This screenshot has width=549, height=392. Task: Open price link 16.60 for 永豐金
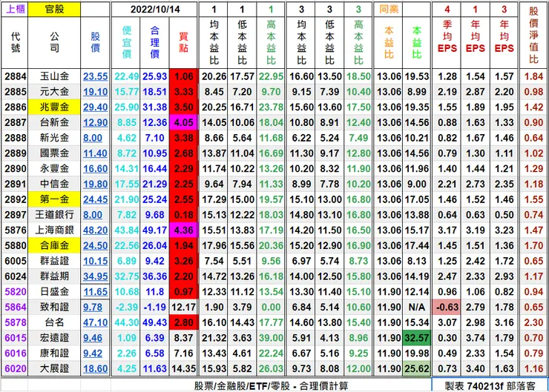[95, 168]
